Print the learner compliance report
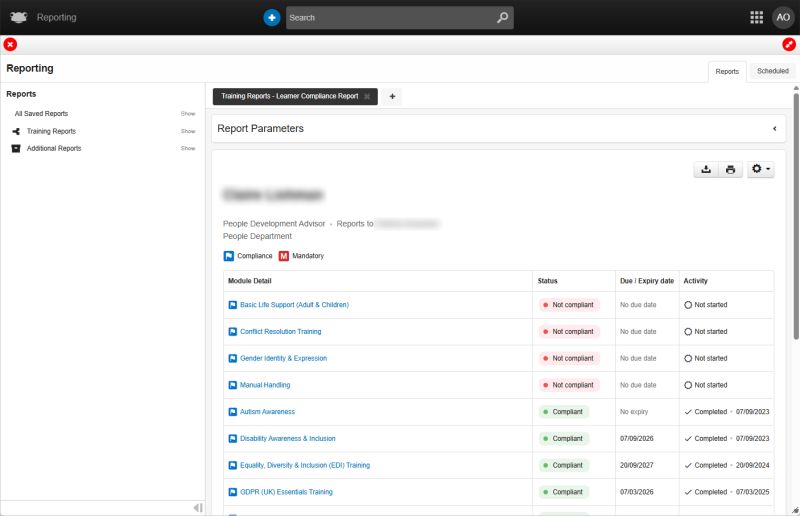 tap(731, 170)
